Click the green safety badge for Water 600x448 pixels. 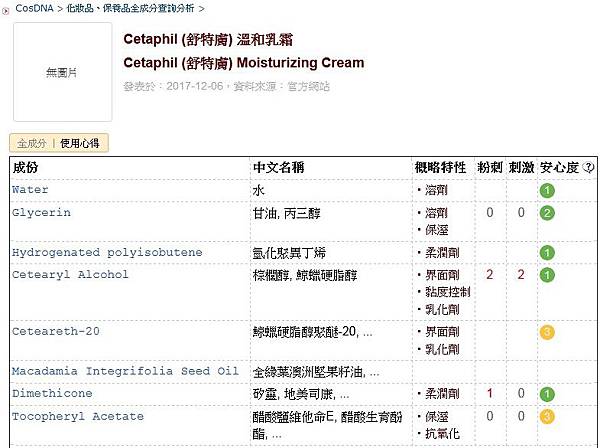coord(547,191)
